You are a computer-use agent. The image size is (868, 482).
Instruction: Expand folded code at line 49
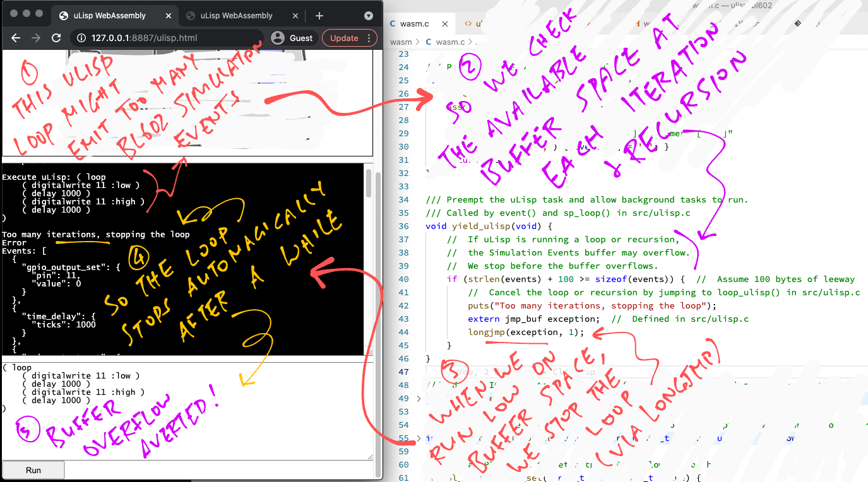pyautogui.click(x=419, y=399)
